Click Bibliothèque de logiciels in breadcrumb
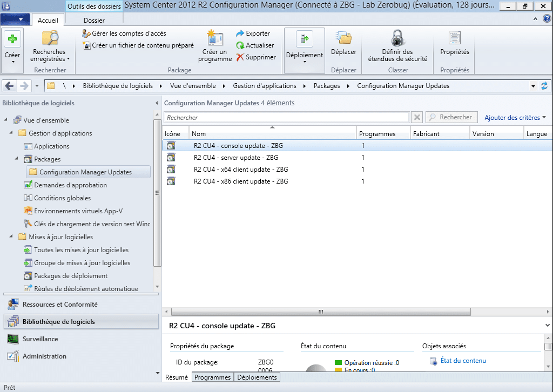The width and height of the screenshot is (553, 392). tap(118, 86)
